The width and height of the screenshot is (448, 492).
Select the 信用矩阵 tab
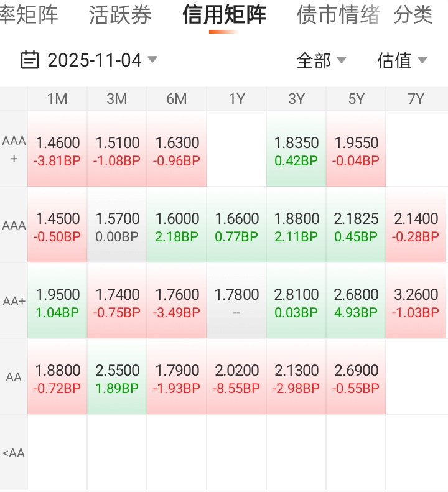[224, 15]
